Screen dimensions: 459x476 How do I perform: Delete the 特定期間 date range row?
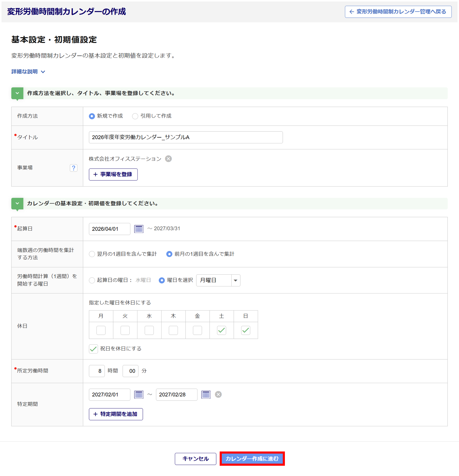click(x=218, y=394)
